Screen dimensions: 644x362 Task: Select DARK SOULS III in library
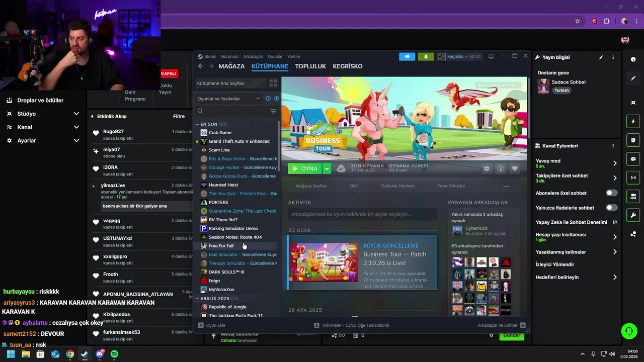pos(226,272)
